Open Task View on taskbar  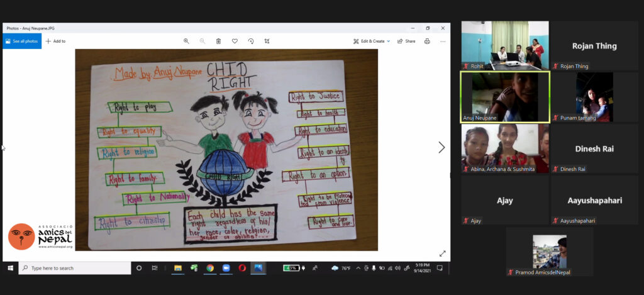point(155,268)
